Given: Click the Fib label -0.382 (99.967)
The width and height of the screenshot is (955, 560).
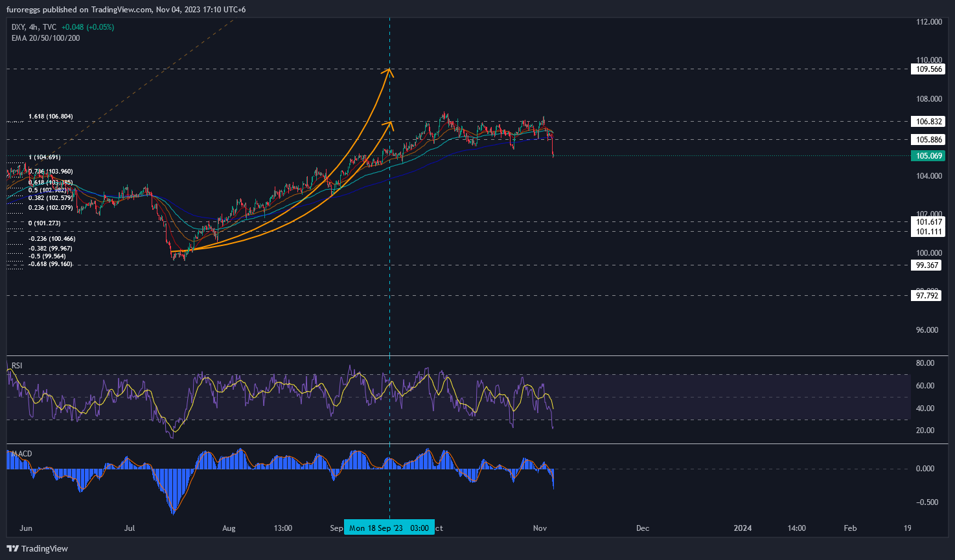Looking at the screenshot, I should coord(51,249).
